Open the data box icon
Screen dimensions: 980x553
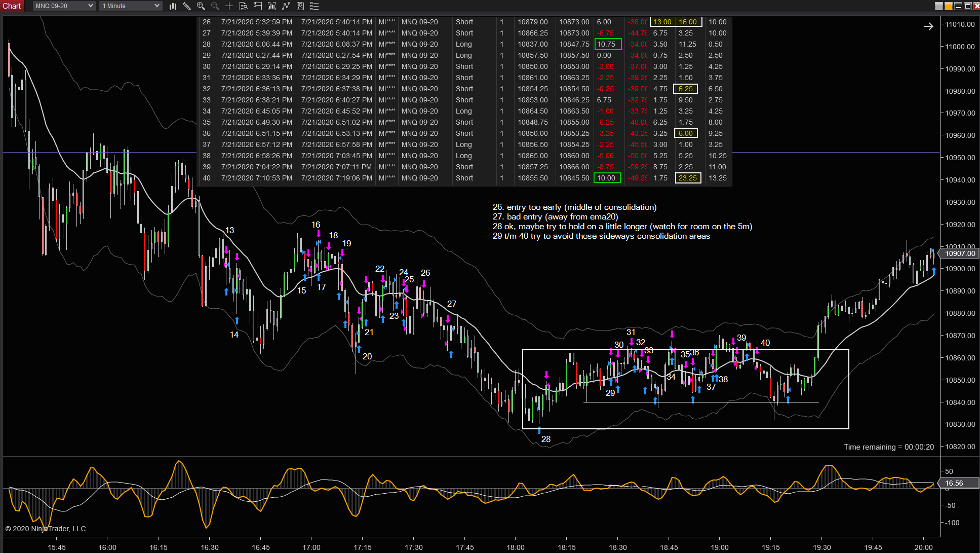click(x=244, y=6)
